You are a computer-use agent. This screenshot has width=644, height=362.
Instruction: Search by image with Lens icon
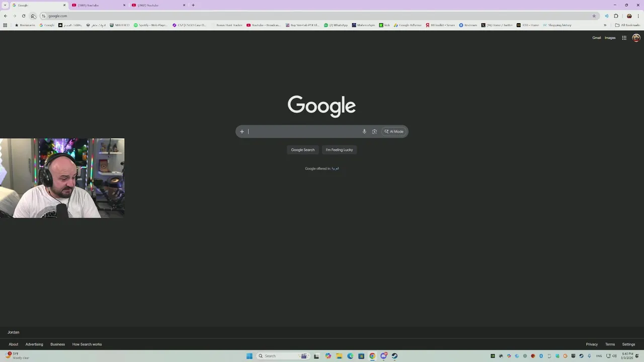[374, 132]
